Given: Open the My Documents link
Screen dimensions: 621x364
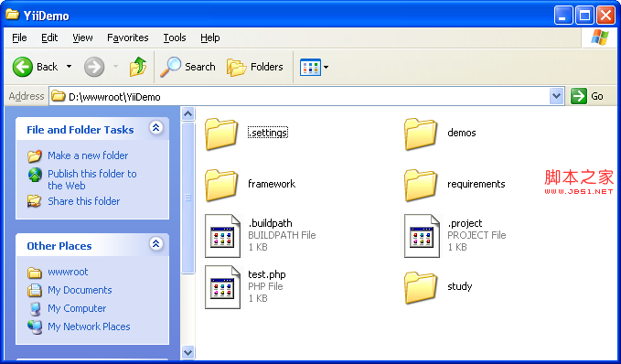Looking at the screenshot, I should 80,290.
